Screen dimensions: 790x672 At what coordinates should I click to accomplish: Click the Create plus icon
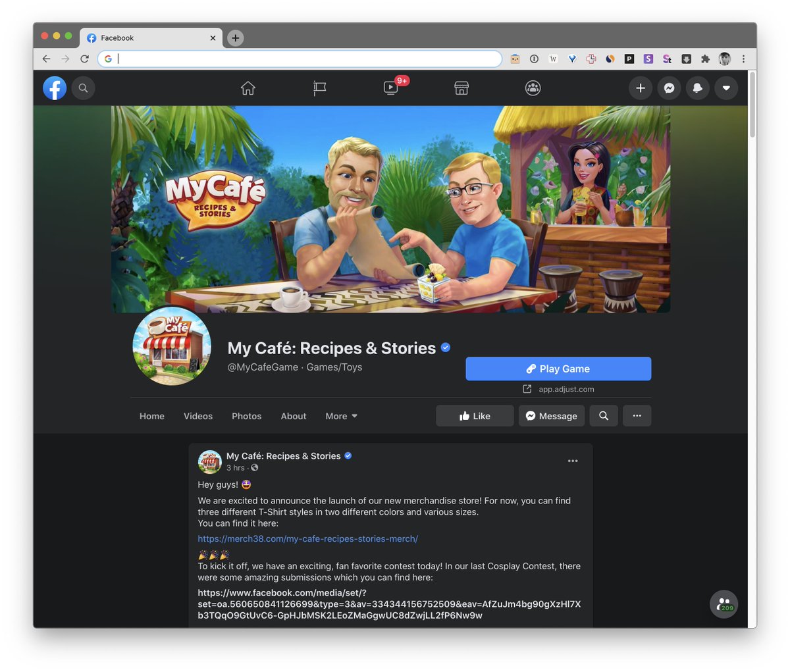641,88
